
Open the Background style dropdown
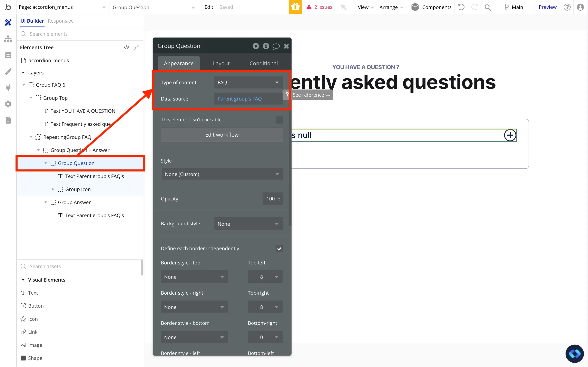click(248, 224)
